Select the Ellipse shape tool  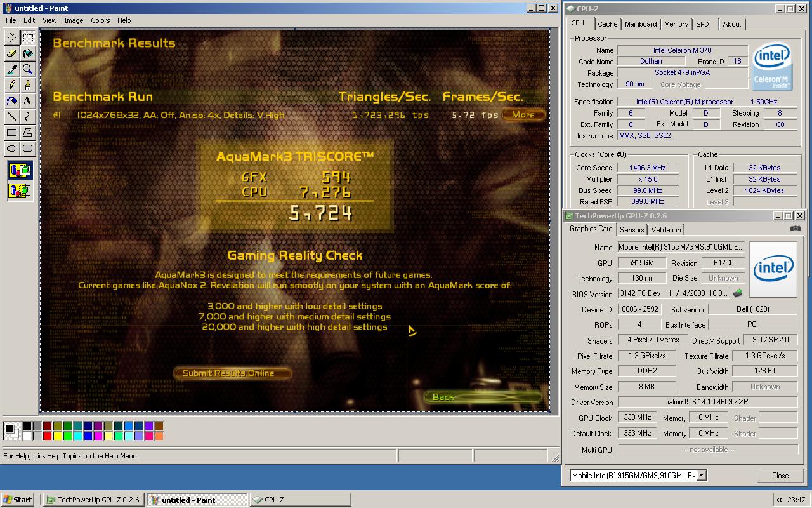(x=11, y=149)
